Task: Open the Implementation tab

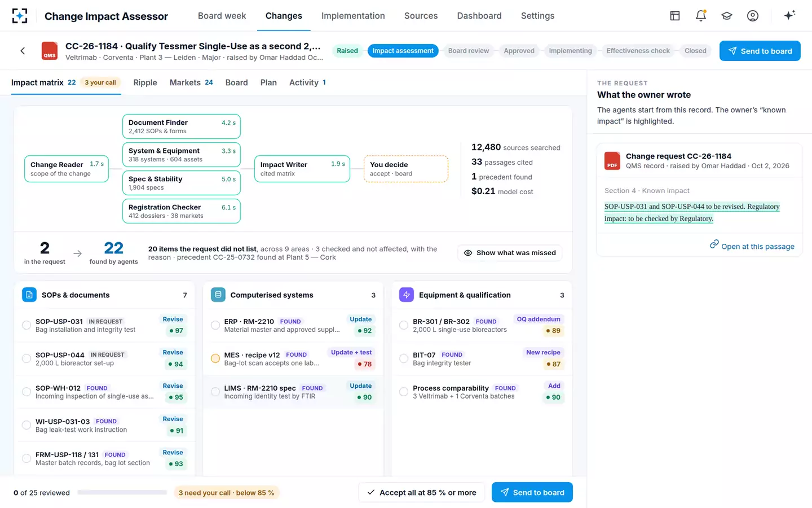Action: tap(353, 16)
